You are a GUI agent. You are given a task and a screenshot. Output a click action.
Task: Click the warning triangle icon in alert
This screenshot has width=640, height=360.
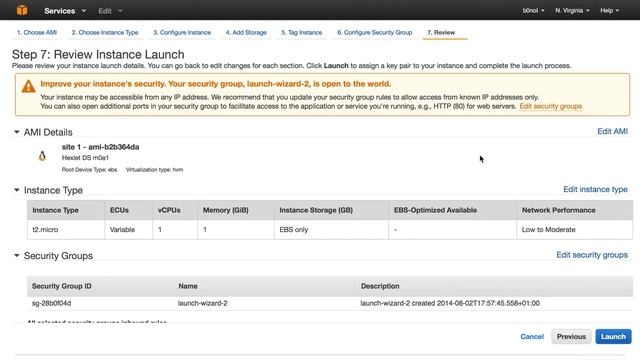point(28,86)
